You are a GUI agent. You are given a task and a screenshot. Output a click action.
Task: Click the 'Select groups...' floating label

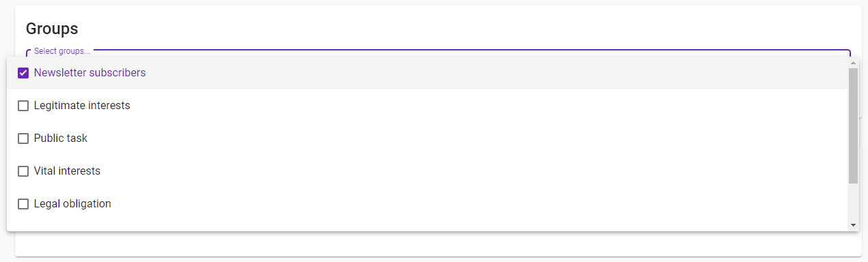pyautogui.click(x=61, y=51)
